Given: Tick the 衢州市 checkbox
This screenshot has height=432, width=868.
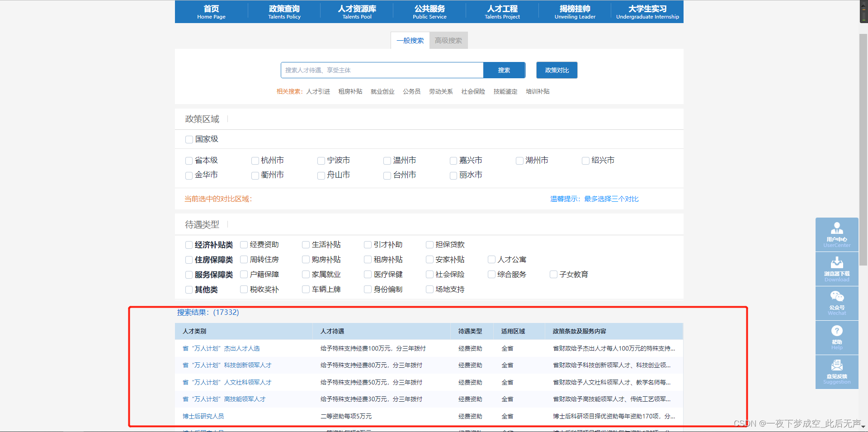Looking at the screenshot, I should pyautogui.click(x=255, y=175).
